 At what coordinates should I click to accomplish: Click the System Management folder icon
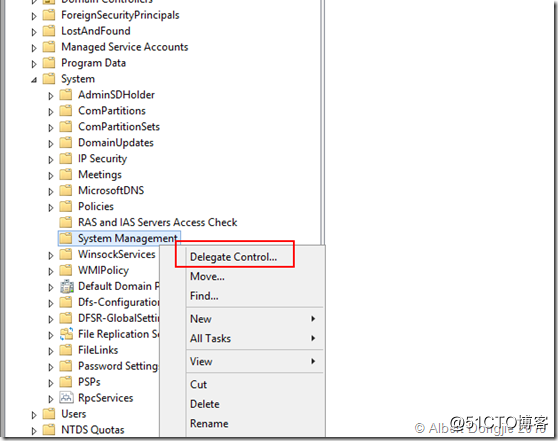tap(65, 238)
